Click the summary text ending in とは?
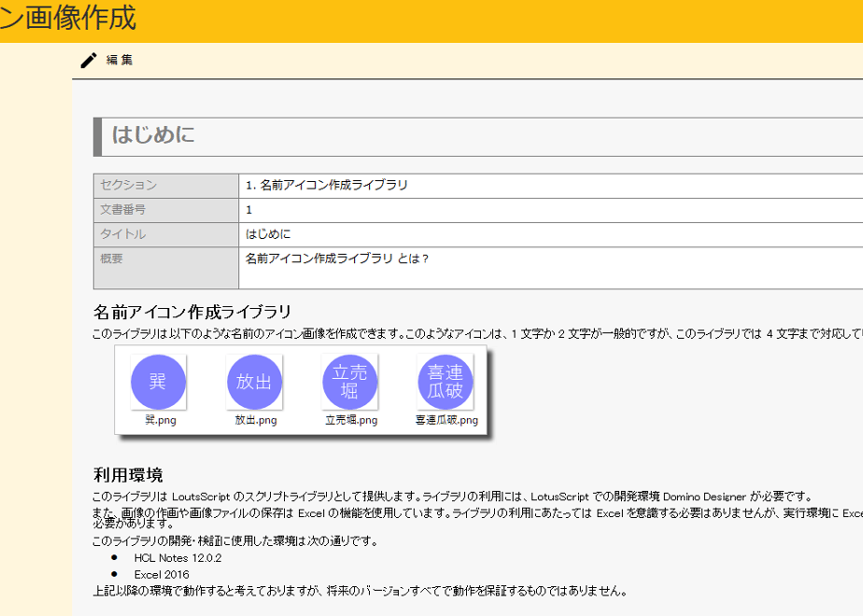Image resolution: width=863 pixels, height=616 pixels. click(x=337, y=259)
